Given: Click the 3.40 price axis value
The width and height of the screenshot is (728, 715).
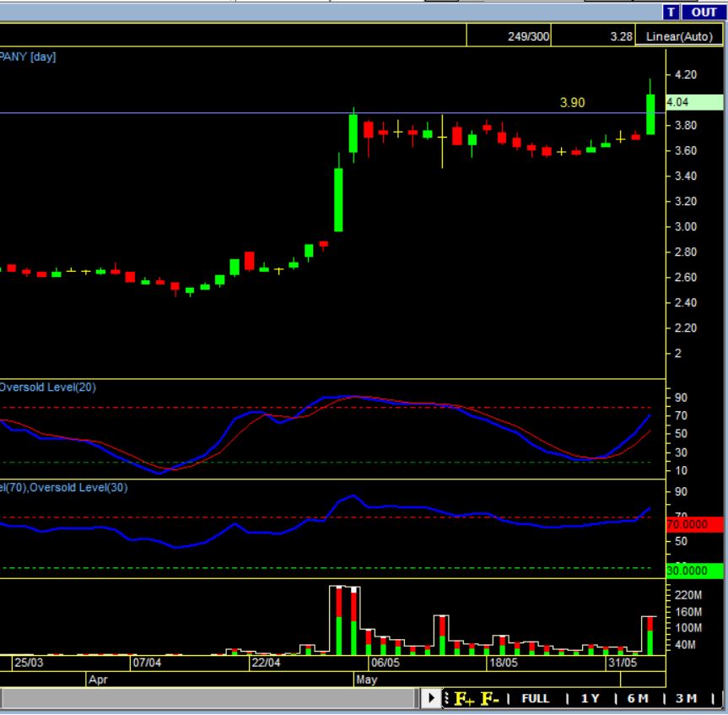Looking at the screenshot, I should point(685,176).
